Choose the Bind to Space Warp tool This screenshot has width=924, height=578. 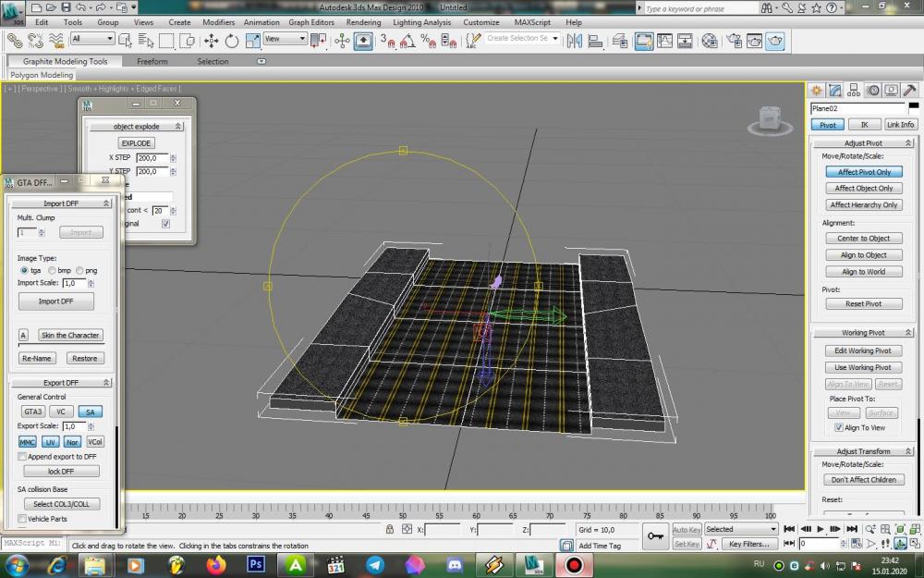click(x=56, y=41)
